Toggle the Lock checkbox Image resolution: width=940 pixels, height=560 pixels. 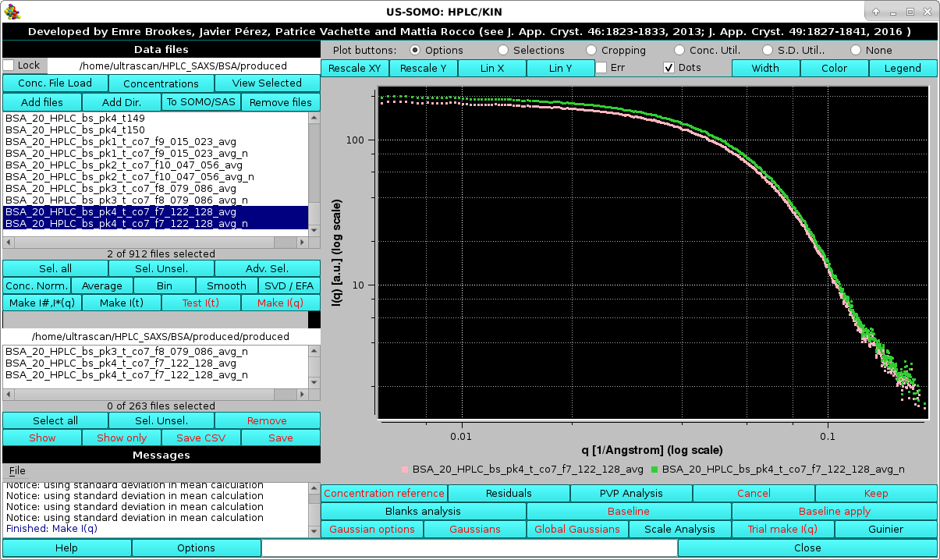click(8, 66)
